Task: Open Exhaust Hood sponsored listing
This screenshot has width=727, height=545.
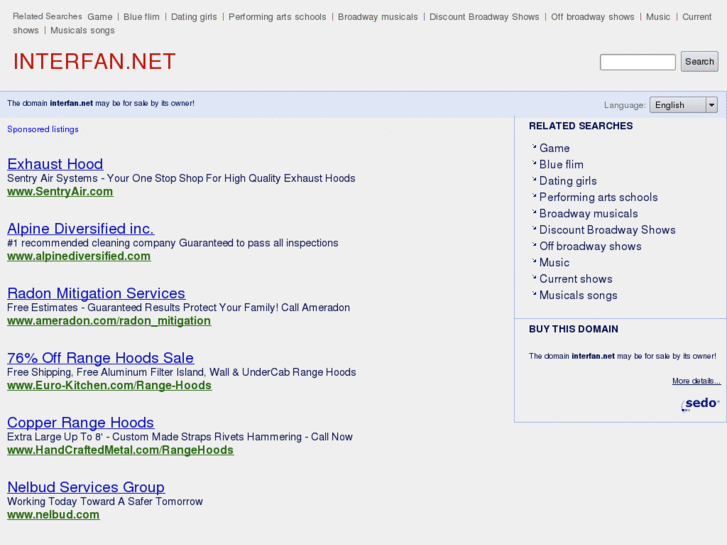Action: point(55,164)
